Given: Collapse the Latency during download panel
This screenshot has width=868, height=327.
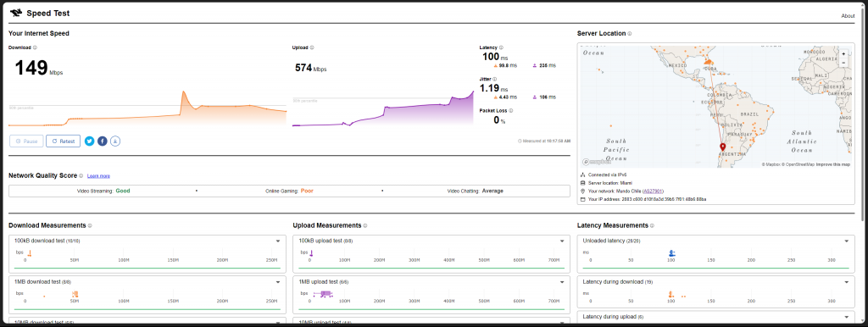Looking at the screenshot, I should (x=846, y=281).
